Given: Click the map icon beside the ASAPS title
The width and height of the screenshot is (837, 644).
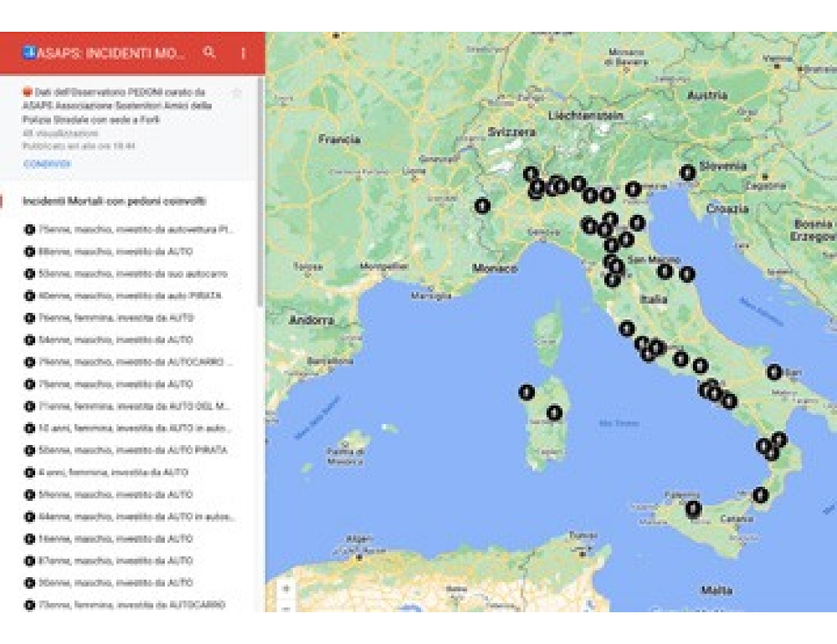Looking at the screenshot, I should (x=29, y=53).
